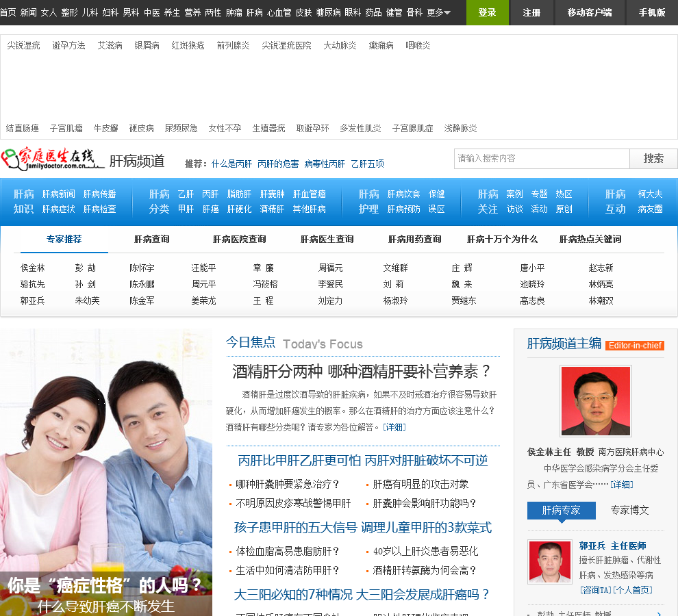Select the 专家博文 tab
Screen dimensions: 678x616
click(x=629, y=511)
